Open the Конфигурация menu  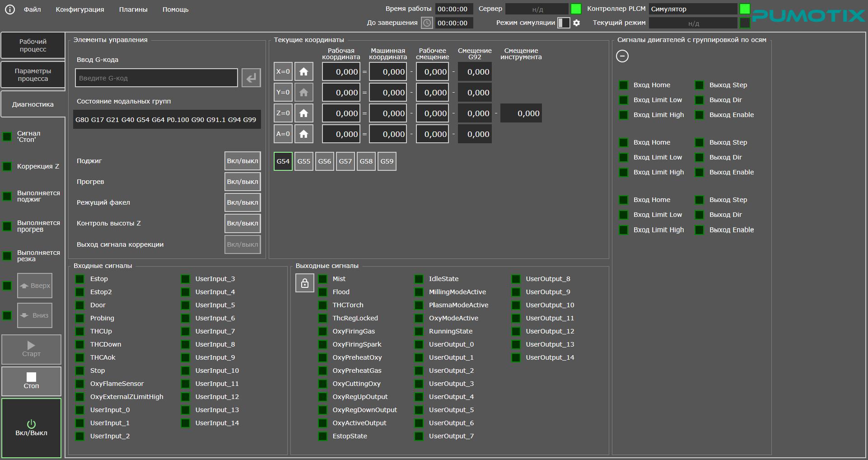pos(80,9)
